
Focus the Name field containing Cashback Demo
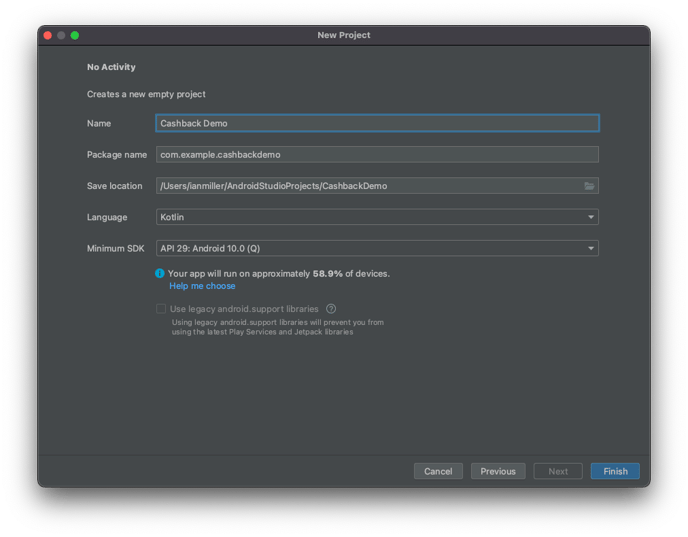[x=377, y=124]
